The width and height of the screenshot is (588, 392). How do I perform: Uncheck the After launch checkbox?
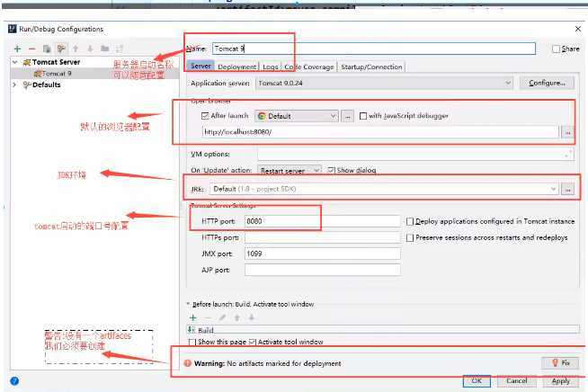pyautogui.click(x=205, y=116)
